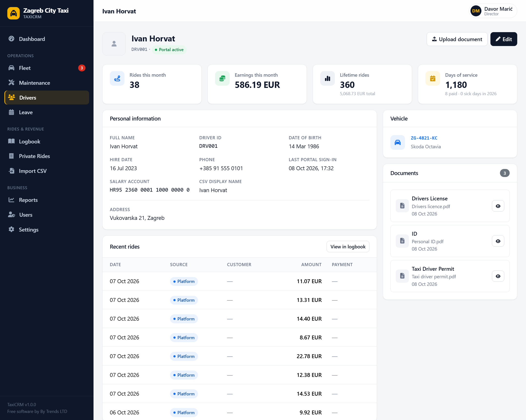
Task: Click the Drivers License file icon
Action: coord(402,206)
